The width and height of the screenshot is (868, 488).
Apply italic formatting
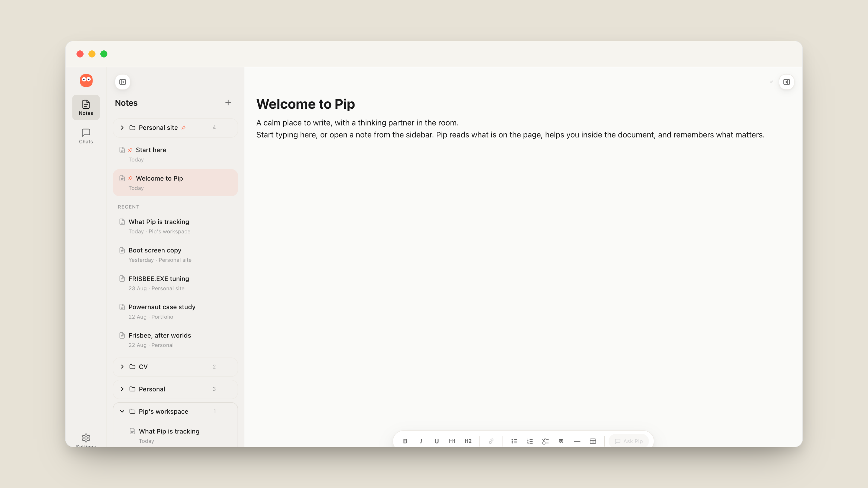click(421, 441)
